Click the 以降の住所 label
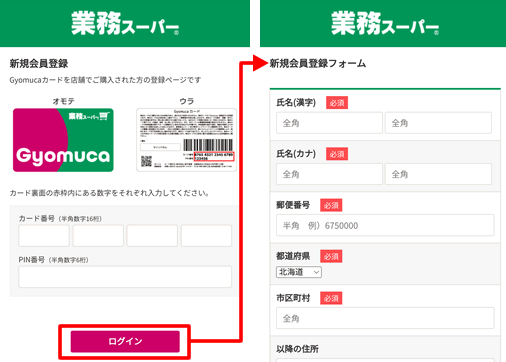This screenshot has height=362, width=506. pos(297,349)
